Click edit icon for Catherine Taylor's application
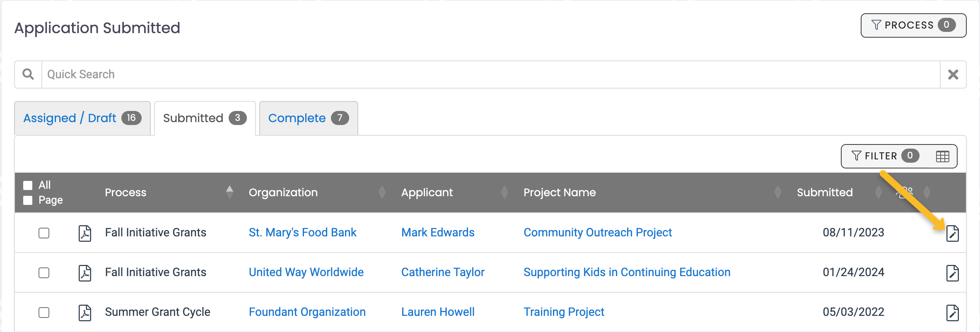980x332 pixels. coord(952,273)
